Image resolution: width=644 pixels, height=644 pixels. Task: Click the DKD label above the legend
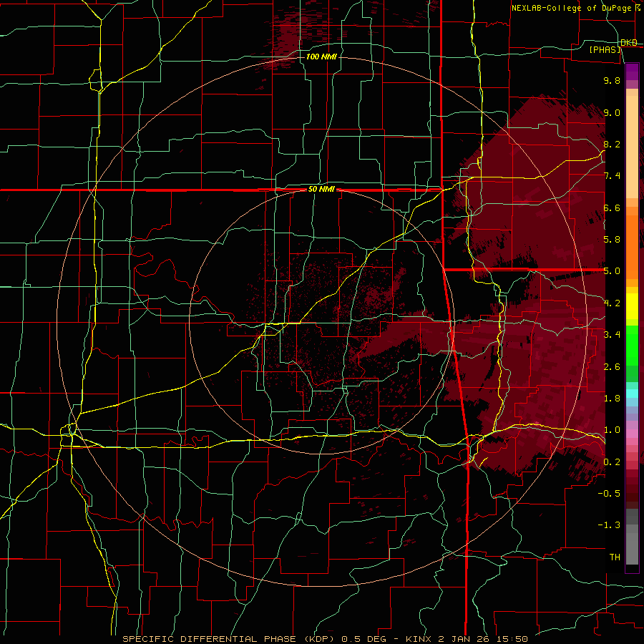pos(628,43)
